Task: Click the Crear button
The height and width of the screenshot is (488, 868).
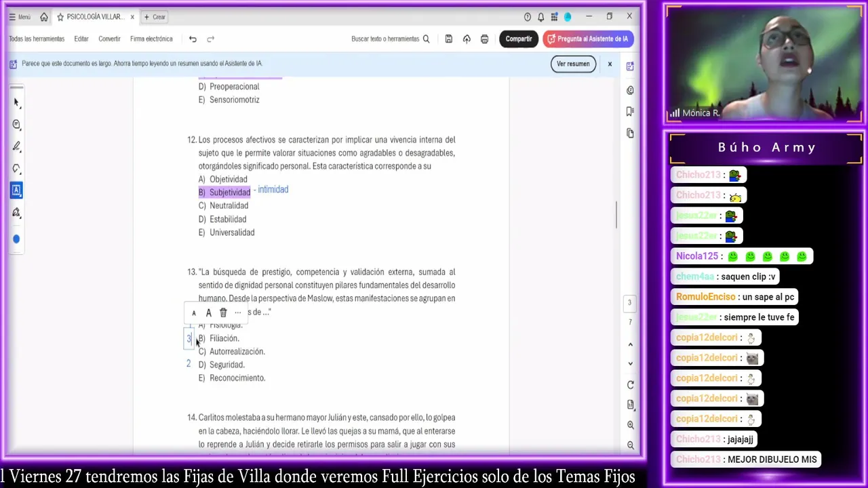Action: 155,17
